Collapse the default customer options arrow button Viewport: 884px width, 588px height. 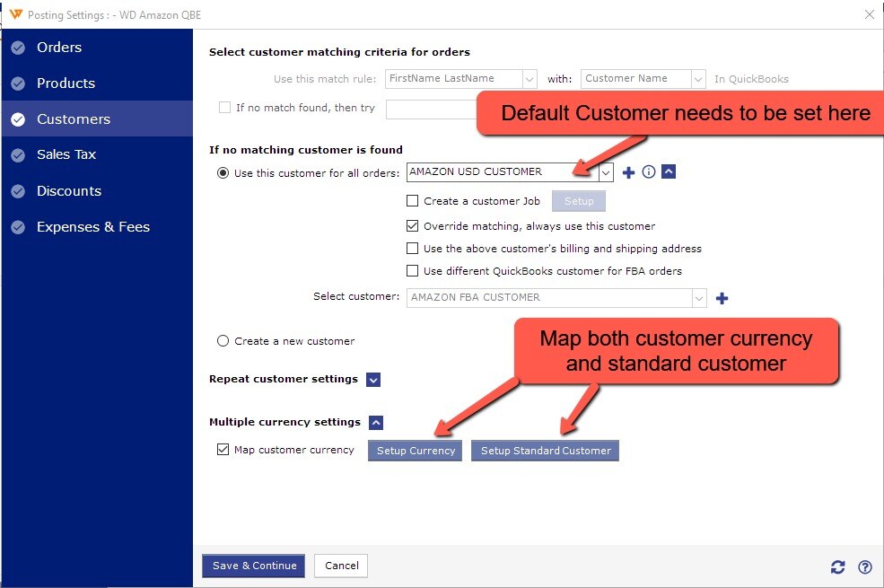click(669, 171)
